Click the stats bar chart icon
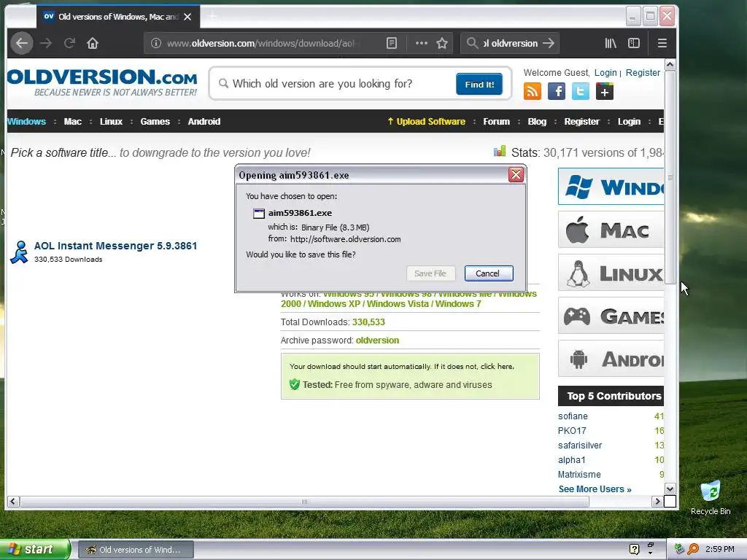Image resolution: width=747 pixels, height=560 pixels. click(x=499, y=152)
